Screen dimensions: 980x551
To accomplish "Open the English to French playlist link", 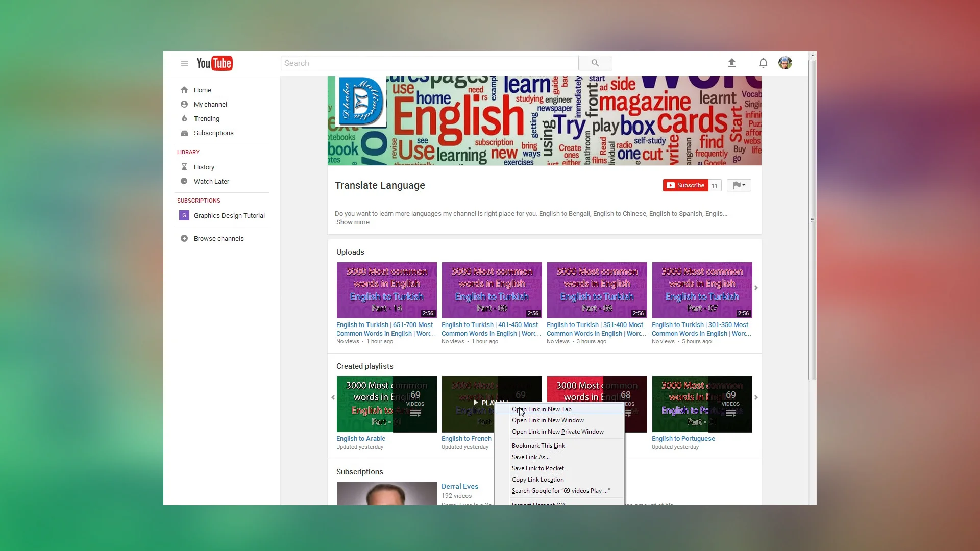I will click(x=466, y=438).
